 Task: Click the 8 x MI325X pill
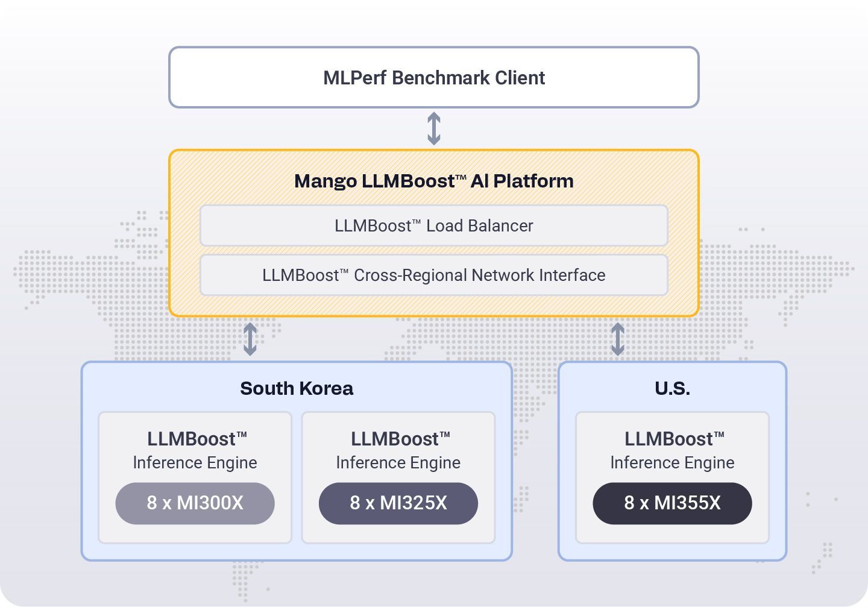pyautogui.click(x=398, y=503)
